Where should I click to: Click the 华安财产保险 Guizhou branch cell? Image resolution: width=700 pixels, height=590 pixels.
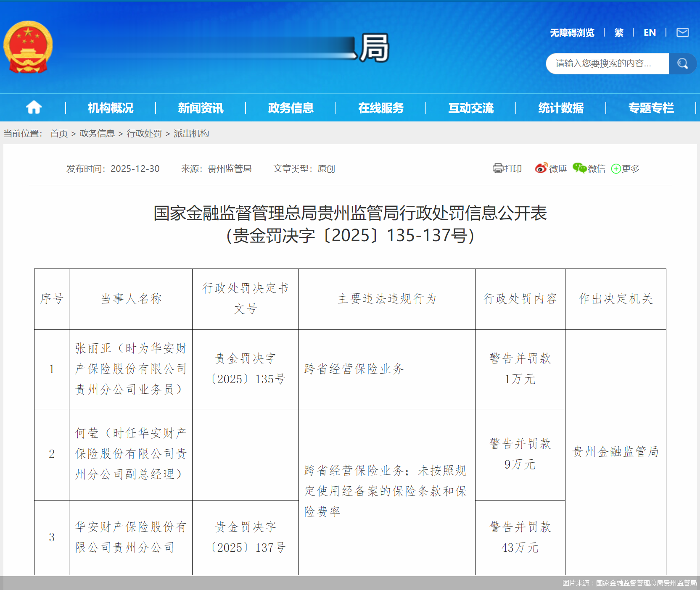tap(131, 537)
